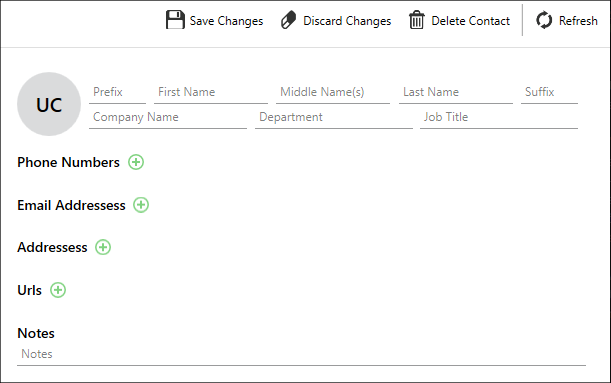Click the Refresh label
Image resolution: width=611 pixels, height=383 pixels.
578,21
